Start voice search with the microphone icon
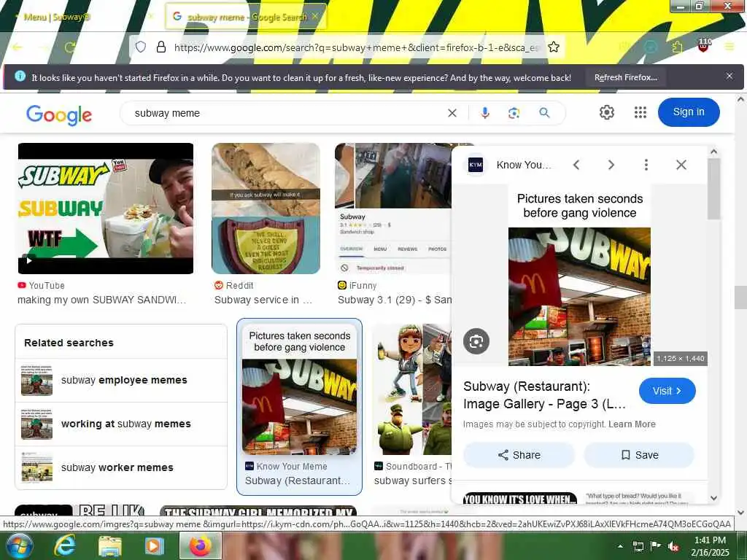Viewport: 747px width, 560px height. tap(485, 113)
